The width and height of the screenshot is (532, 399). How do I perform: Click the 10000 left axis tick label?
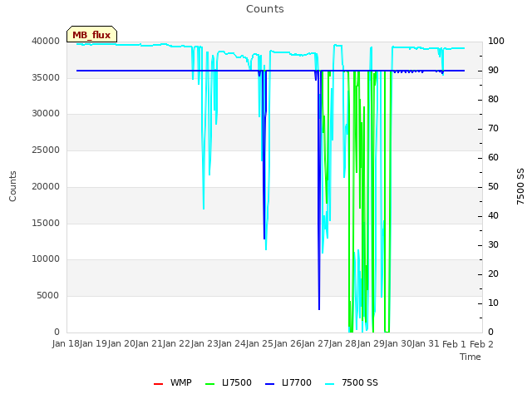point(46,259)
